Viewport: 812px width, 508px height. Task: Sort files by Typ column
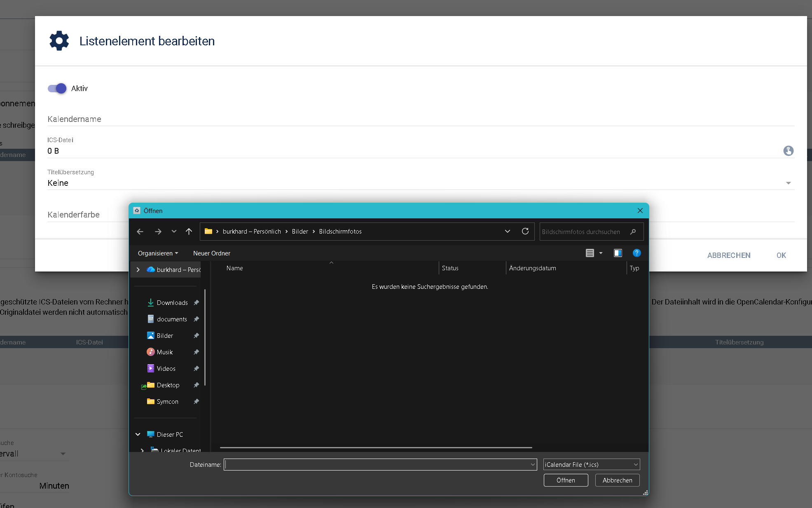coord(634,268)
